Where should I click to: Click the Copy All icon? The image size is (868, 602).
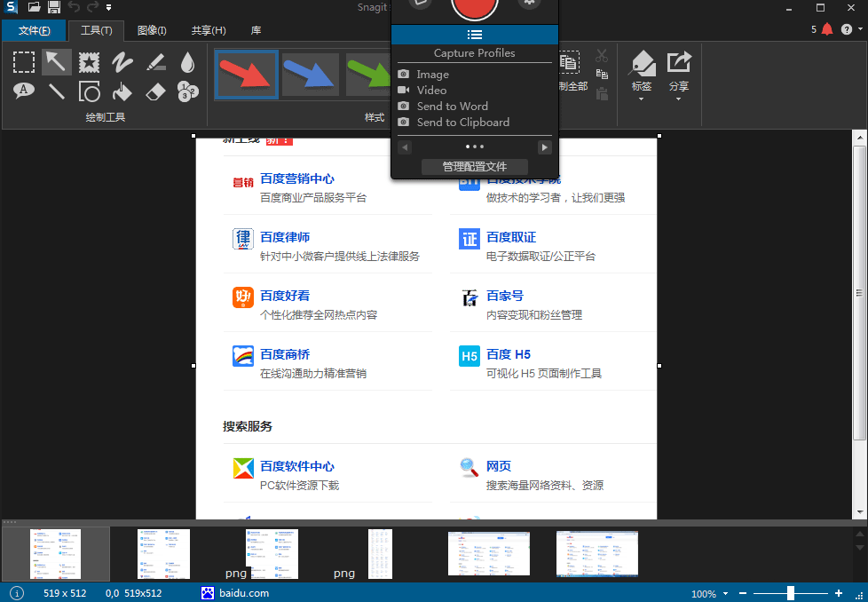pos(569,62)
